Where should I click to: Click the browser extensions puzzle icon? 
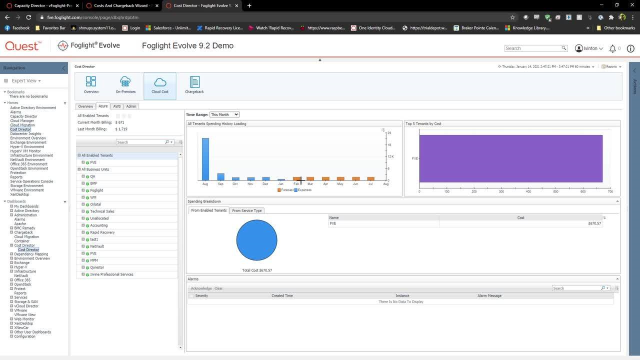tap(611, 18)
